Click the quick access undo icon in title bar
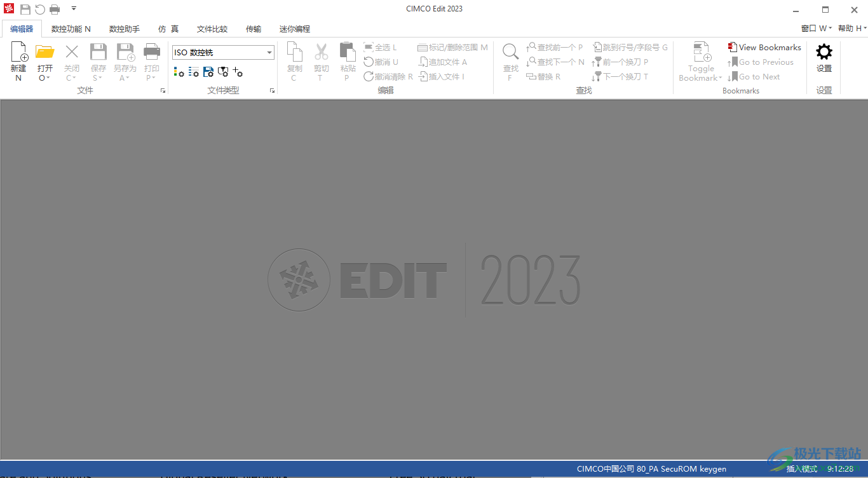 (x=40, y=9)
